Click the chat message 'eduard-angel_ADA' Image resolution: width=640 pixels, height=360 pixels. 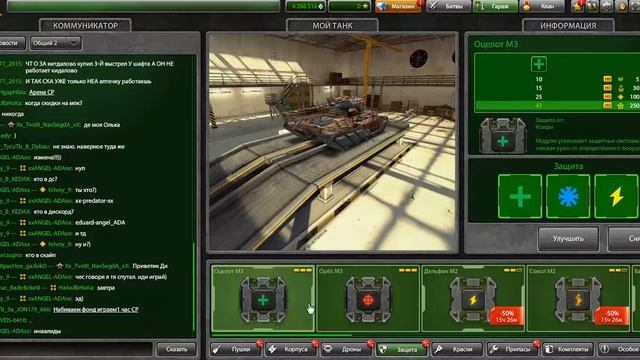tap(100, 222)
